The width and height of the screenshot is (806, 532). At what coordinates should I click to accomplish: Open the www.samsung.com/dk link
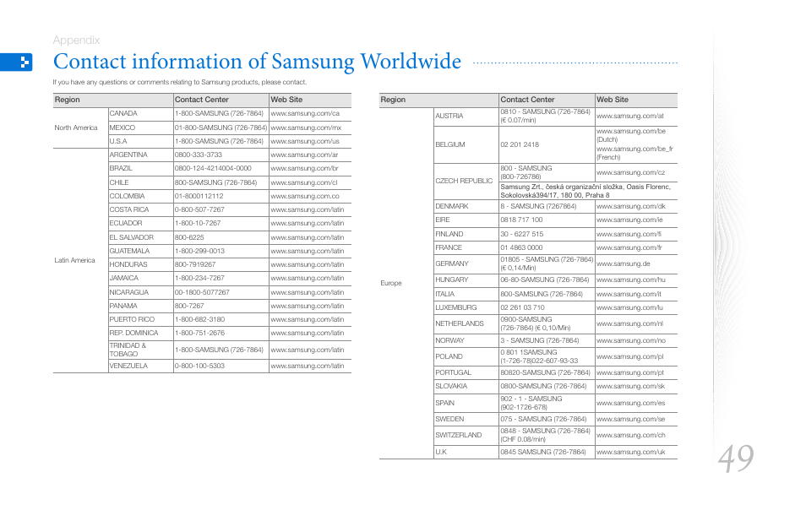[631, 207]
